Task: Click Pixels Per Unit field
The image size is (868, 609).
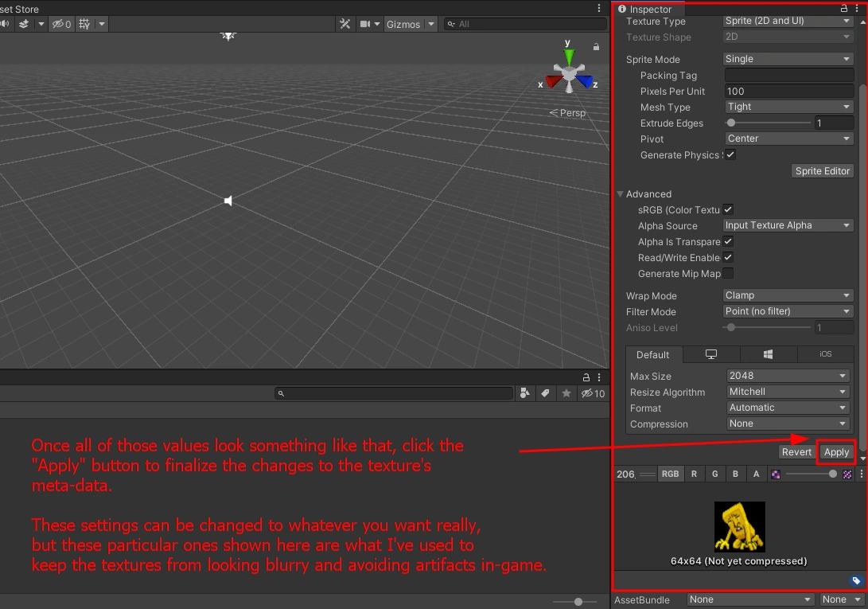Action: (x=789, y=91)
